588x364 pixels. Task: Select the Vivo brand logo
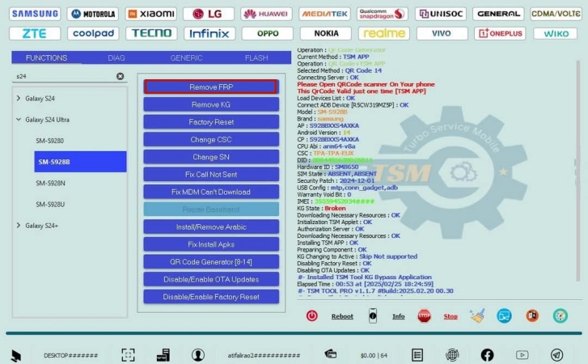(x=442, y=33)
